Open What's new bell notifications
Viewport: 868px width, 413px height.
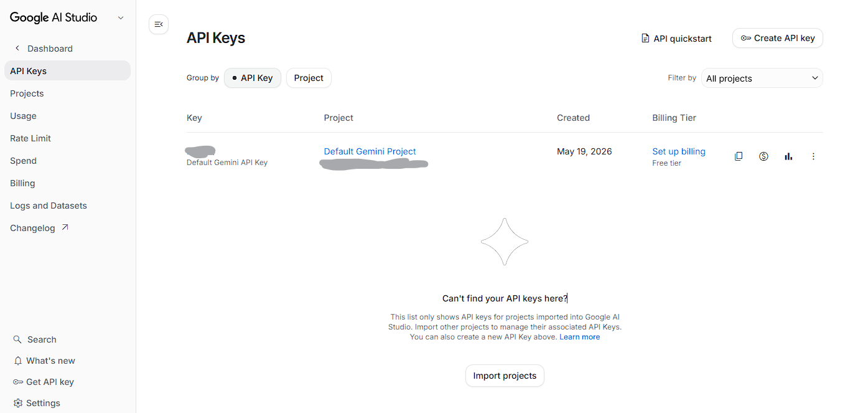[x=18, y=361]
